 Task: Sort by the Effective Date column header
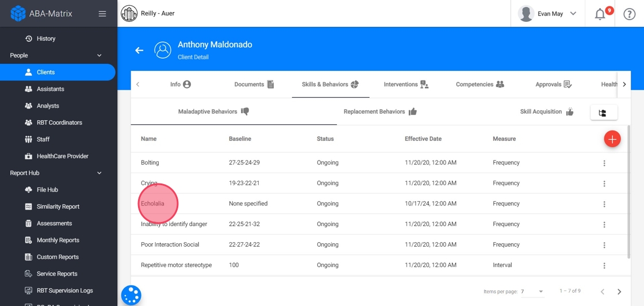[423, 139]
